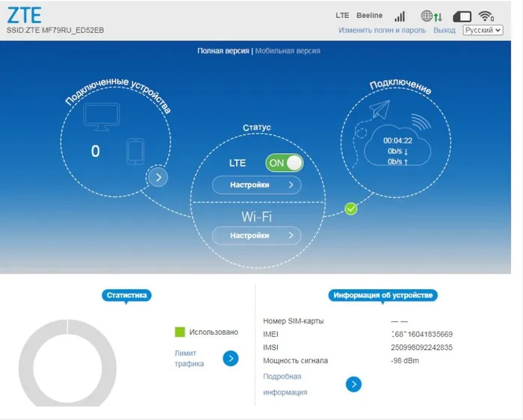Open connected devices arrow button
This screenshot has height=420, width=523.
click(158, 177)
